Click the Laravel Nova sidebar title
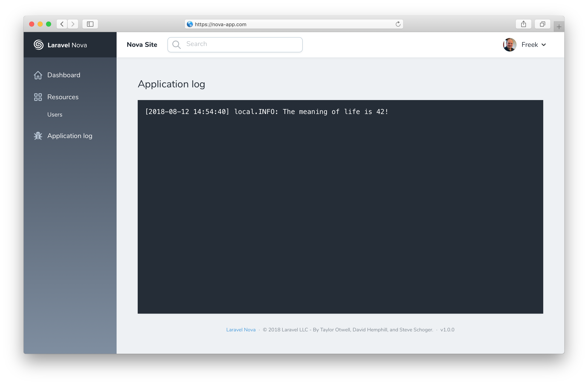The width and height of the screenshot is (588, 385). pos(67,45)
